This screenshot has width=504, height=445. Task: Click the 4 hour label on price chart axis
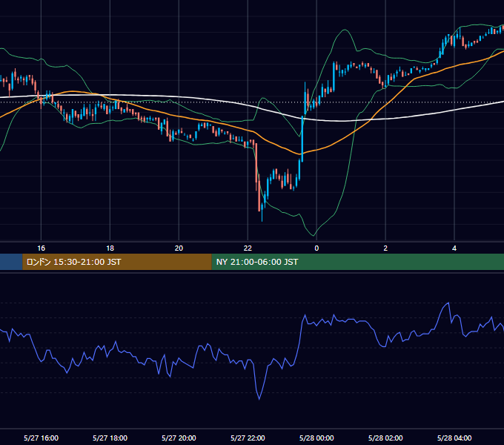(454, 248)
